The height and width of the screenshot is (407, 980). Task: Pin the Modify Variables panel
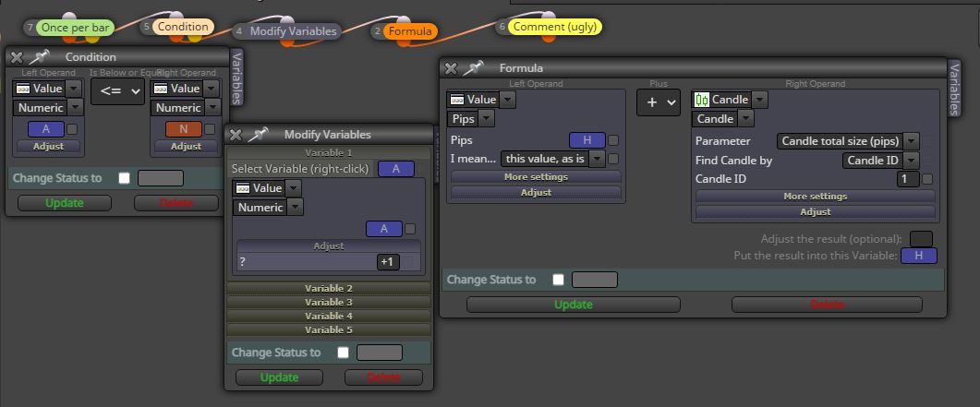(x=258, y=134)
